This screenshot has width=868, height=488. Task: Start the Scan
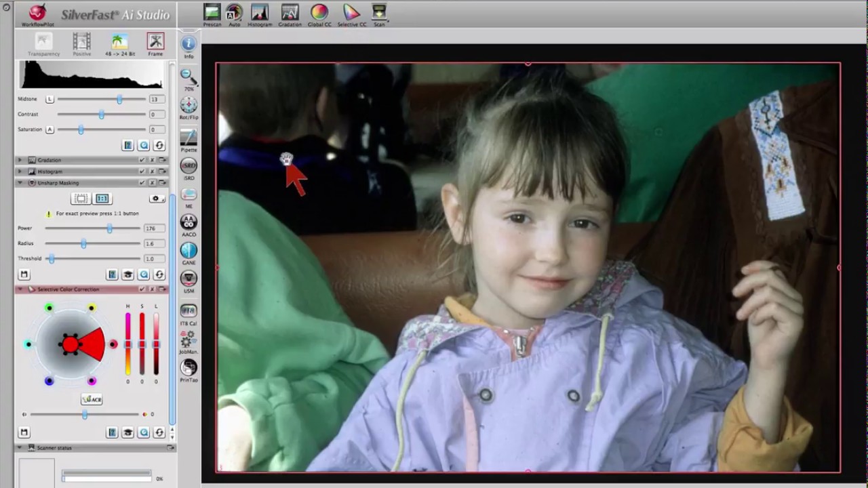pyautogui.click(x=379, y=15)
